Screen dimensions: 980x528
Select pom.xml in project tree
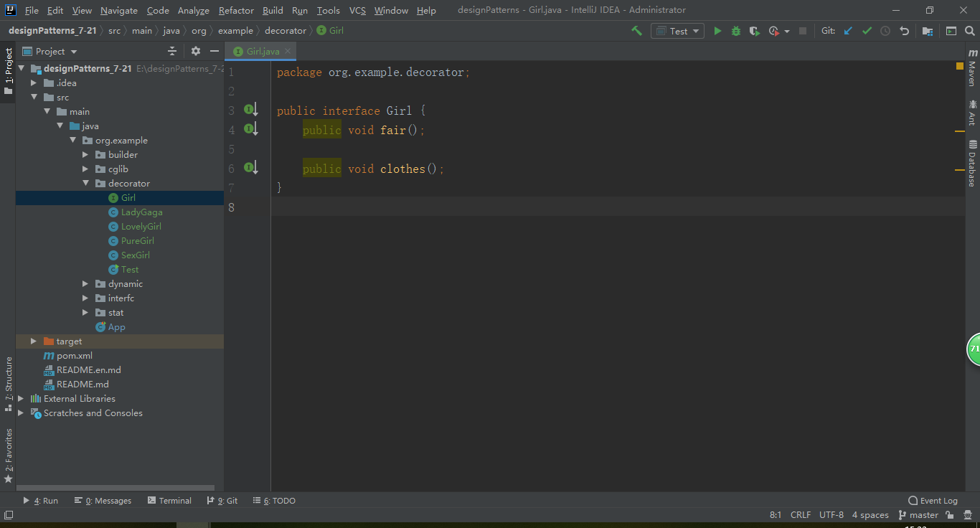pyautogui.click(x=75, y=356)
